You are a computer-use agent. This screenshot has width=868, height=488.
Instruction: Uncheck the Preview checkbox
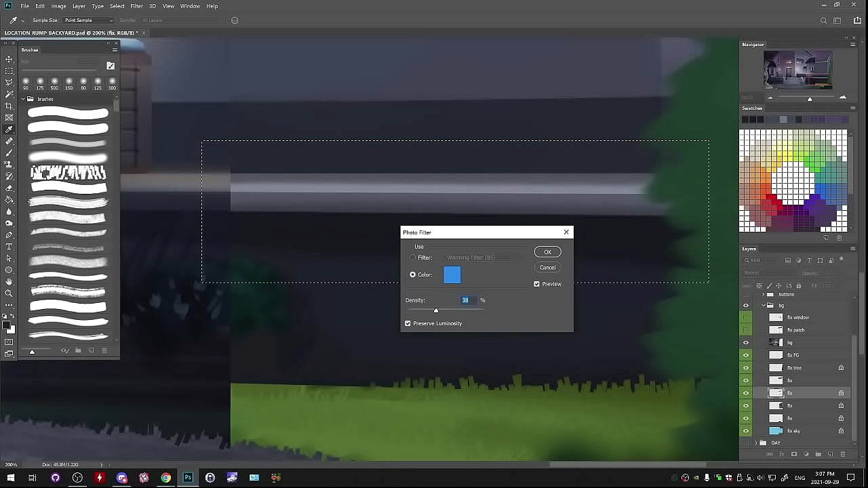pos(537,284)
